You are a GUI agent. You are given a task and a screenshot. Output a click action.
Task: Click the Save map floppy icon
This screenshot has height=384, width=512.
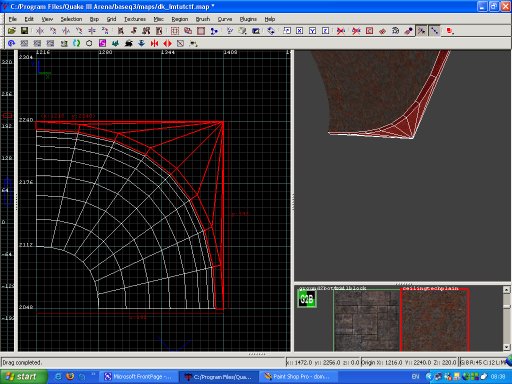[24, 31]
